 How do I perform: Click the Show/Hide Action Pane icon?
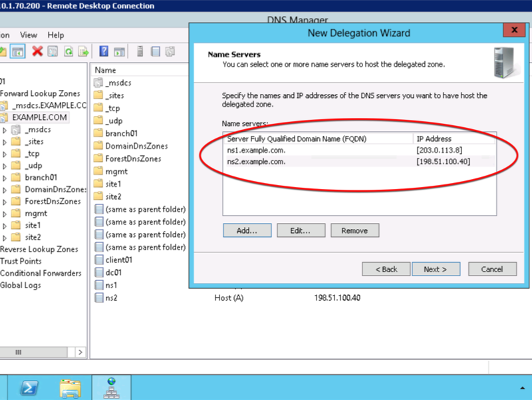coord(119,52)
